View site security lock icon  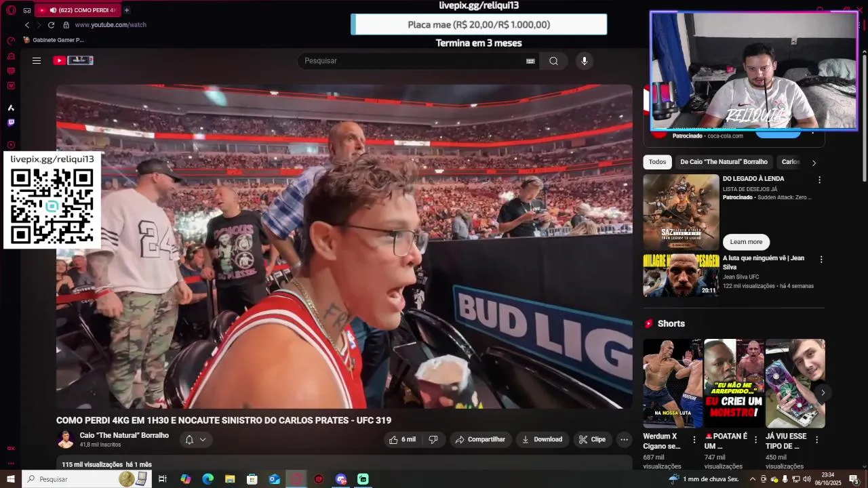click(x=66, y=25)
